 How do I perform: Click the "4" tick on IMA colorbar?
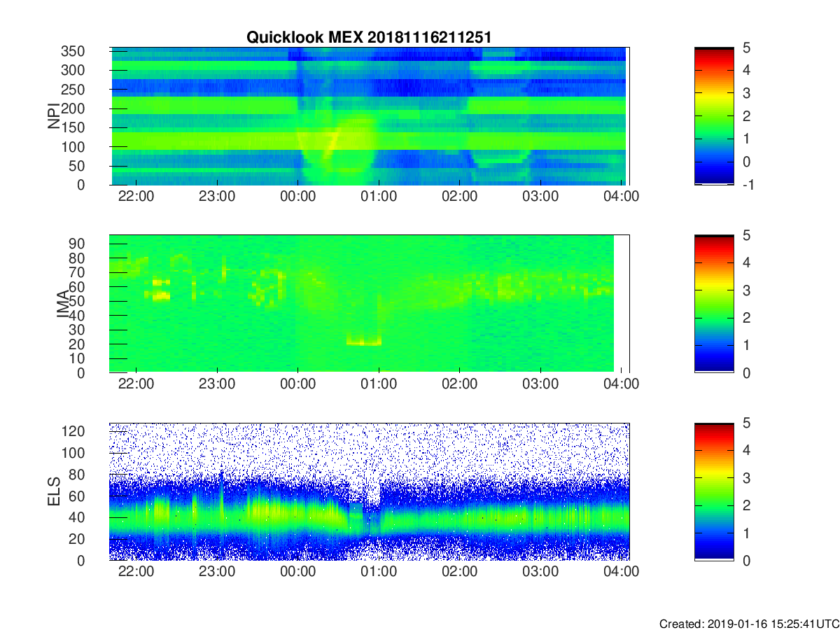tap(746, 262)
